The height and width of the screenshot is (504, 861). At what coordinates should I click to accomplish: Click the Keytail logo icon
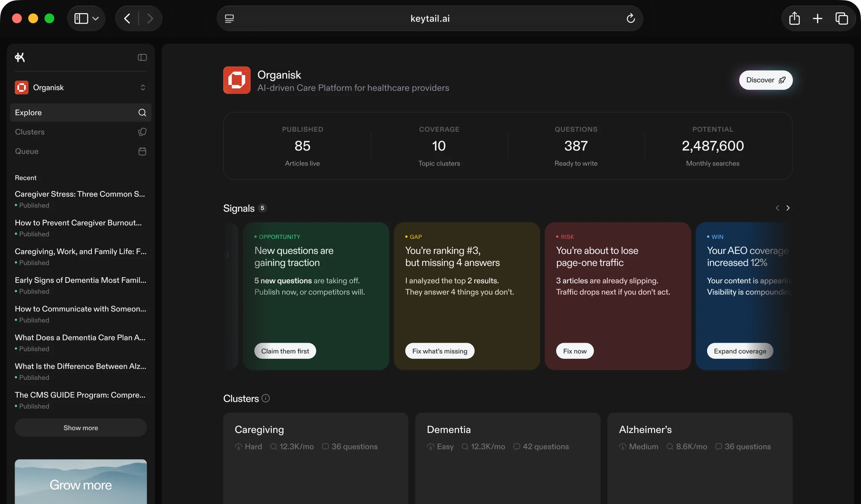[x=20, y=57]
